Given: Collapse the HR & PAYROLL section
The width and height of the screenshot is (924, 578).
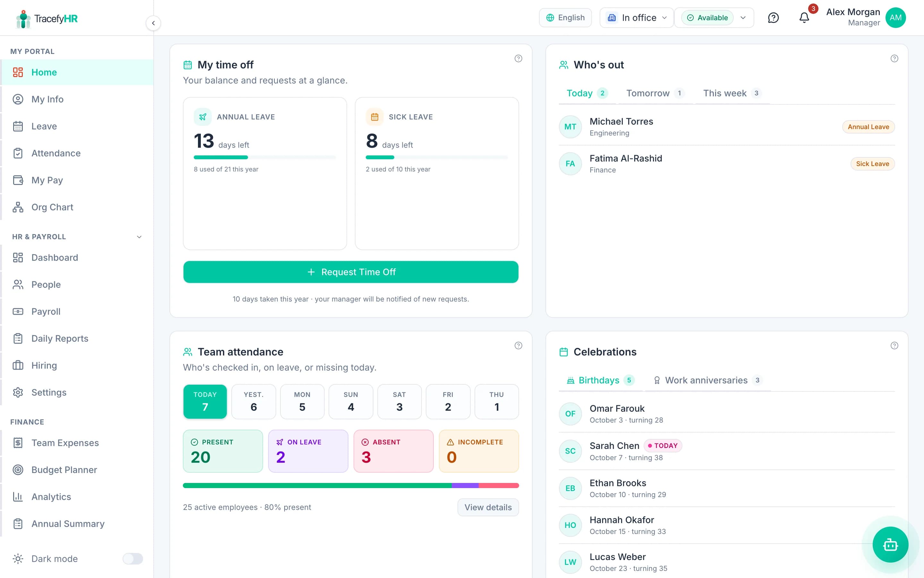Looking at the screenshot, I should [x=139, y=237].
